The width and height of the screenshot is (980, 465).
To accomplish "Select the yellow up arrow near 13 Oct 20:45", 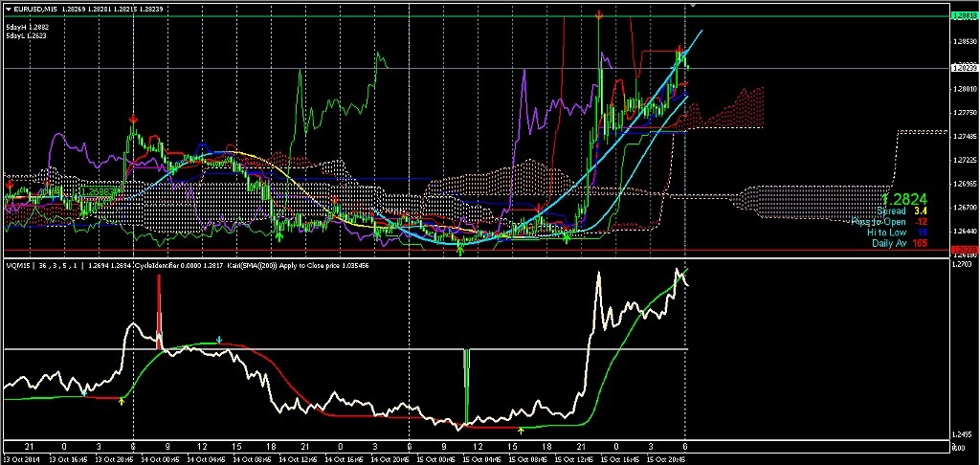I will click(122, 402).
